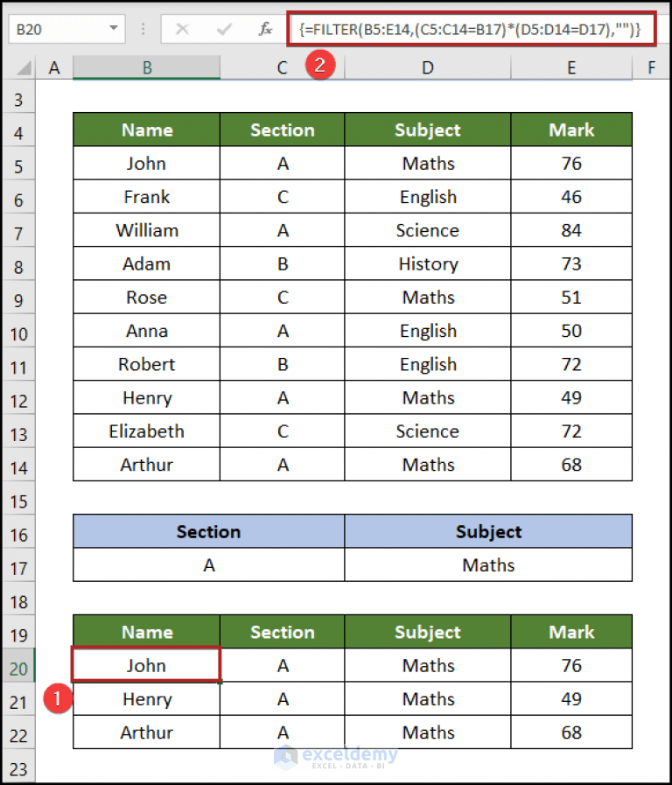The width and height of the screenshot is (672, 785).
Task: Click the Insert Function fx icon
Action: (x=267, y=29)
